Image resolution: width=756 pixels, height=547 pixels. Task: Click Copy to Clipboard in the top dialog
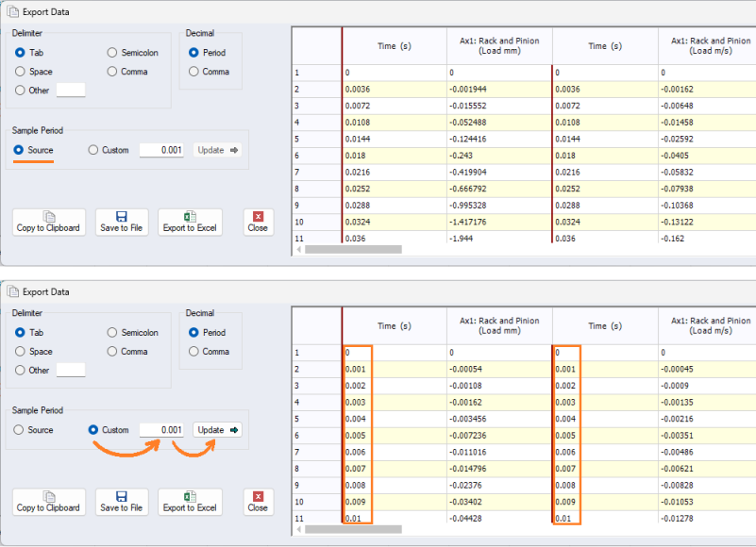click(x=49, y=223)
